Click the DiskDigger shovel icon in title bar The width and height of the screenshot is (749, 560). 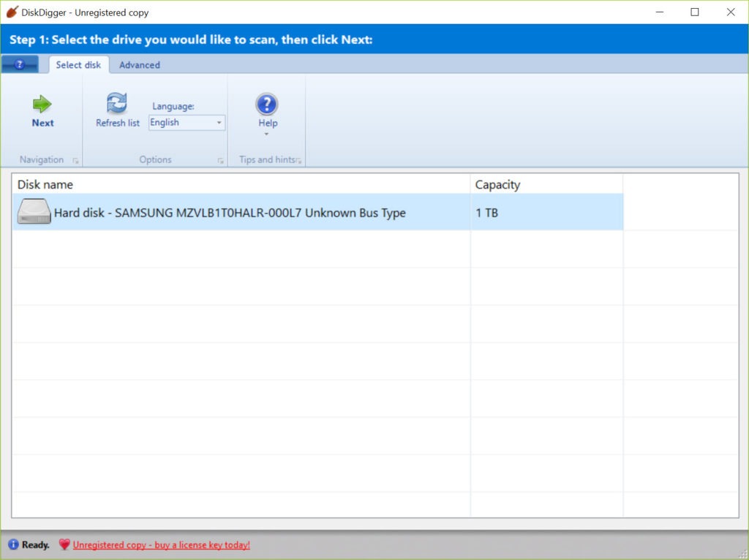pos(12,12)
